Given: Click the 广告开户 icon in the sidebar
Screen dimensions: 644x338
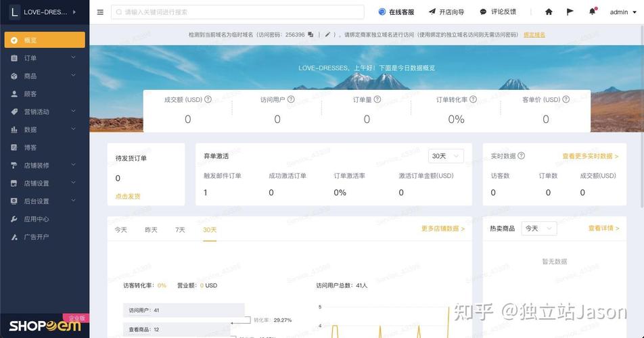Looking at the screenshot, I should pos(14,237).
